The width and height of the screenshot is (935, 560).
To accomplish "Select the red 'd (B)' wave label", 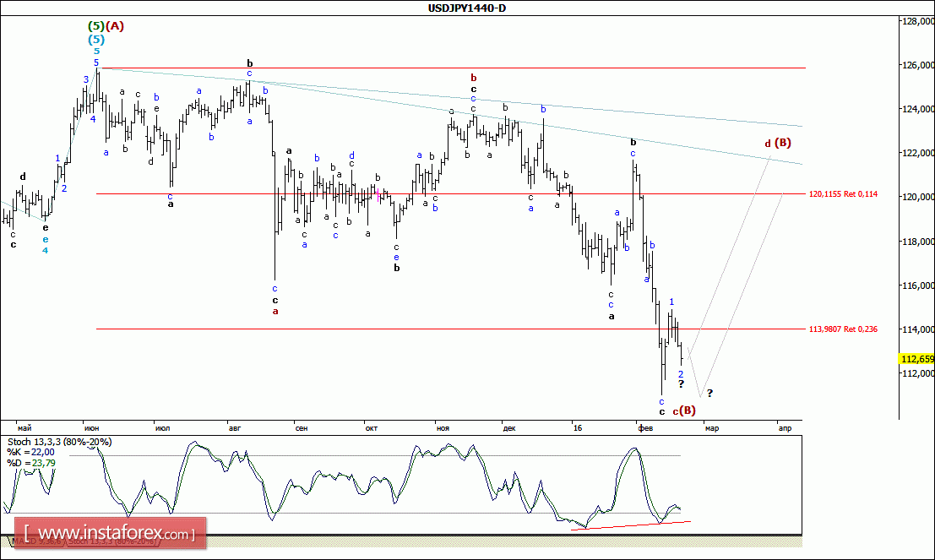I will tap(777, 143).
